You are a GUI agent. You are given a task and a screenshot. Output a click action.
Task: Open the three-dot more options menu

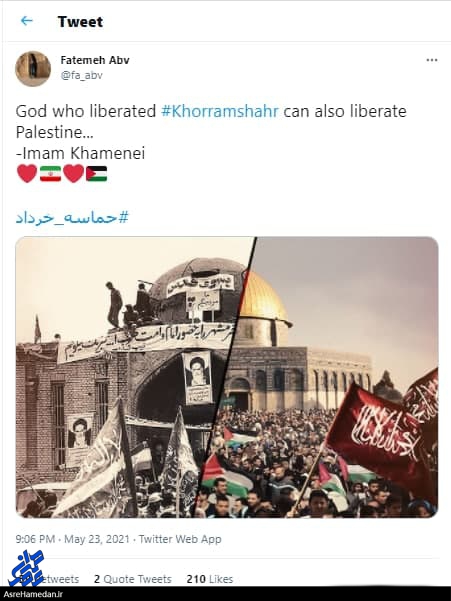[432, 60]
